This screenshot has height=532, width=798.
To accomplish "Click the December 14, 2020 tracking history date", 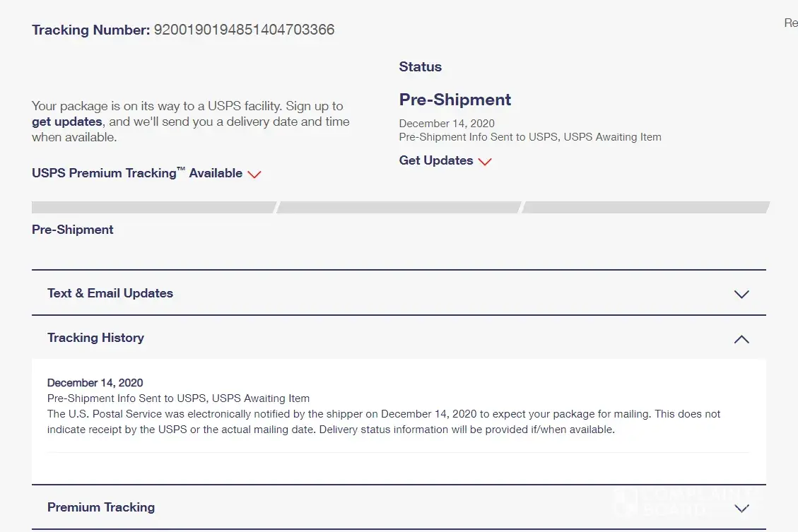I will tap(95, 383).
